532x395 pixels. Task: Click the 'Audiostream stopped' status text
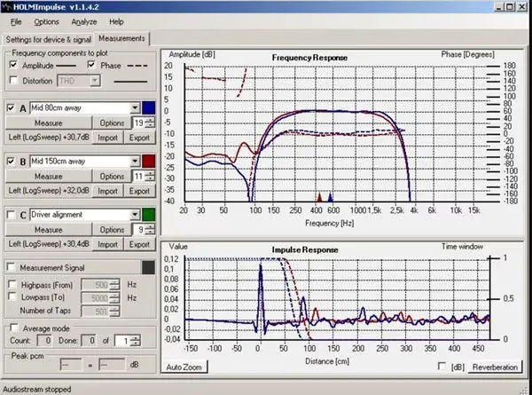click(37, 389)
